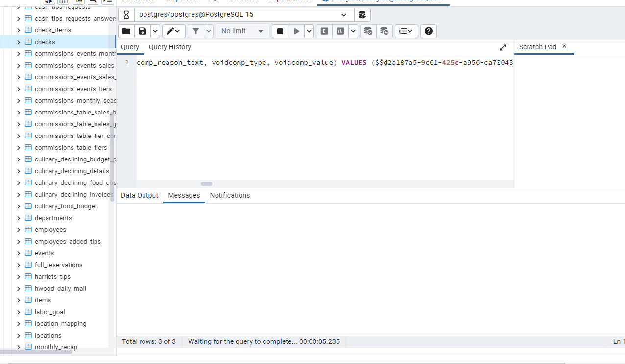This screenshot has height=364, width=625.
Task: Open the Notifications tab
Action: tap(230, 195)
